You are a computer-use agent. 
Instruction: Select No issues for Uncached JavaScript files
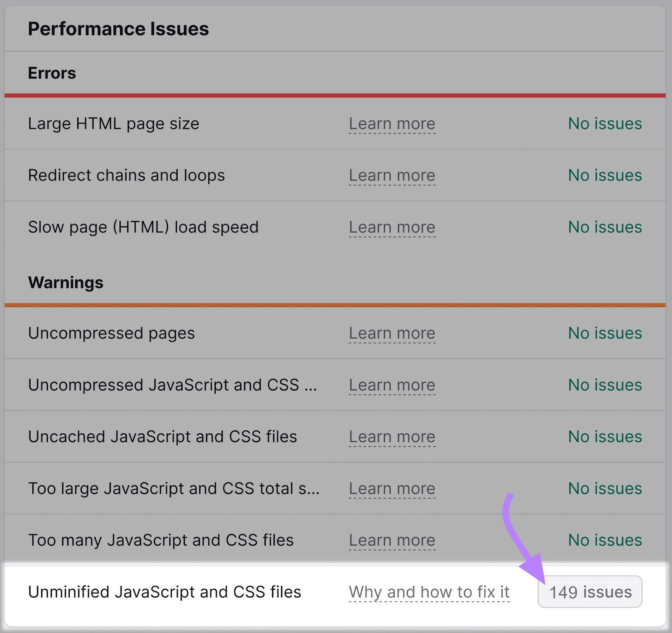(x=604, y=437)
